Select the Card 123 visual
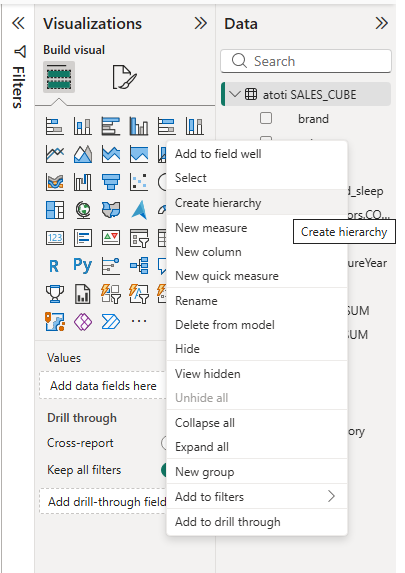Screen dimensions: 405x573 point(55,238)
